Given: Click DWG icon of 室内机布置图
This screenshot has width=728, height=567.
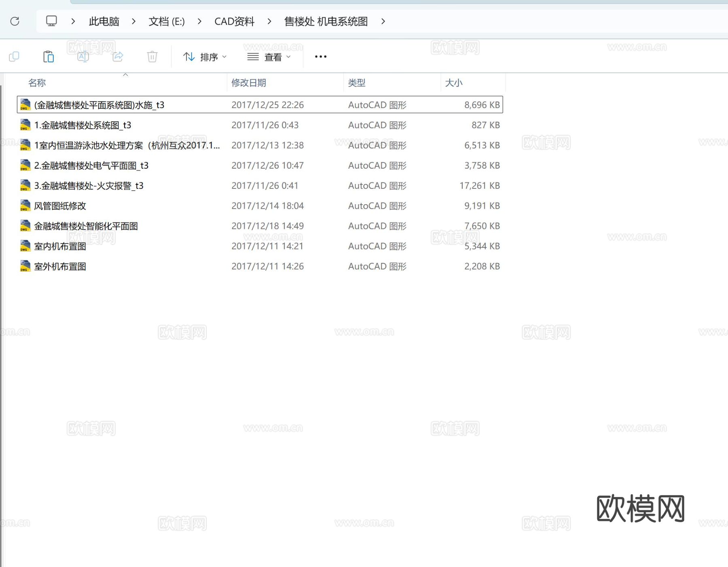Looking at the screenshot, I should click(25, 246).
